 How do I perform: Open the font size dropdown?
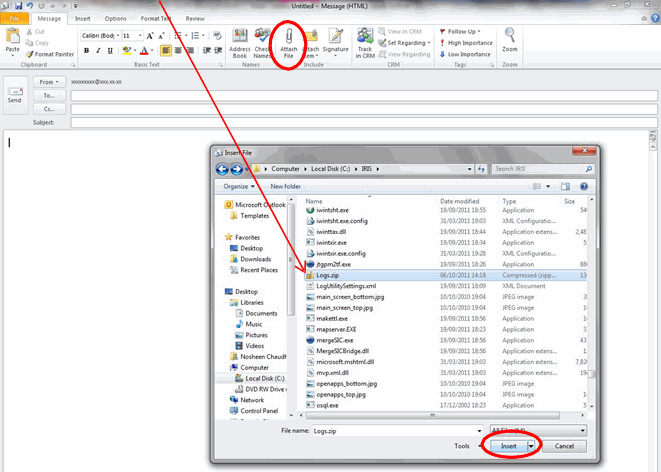pos(140,36)
